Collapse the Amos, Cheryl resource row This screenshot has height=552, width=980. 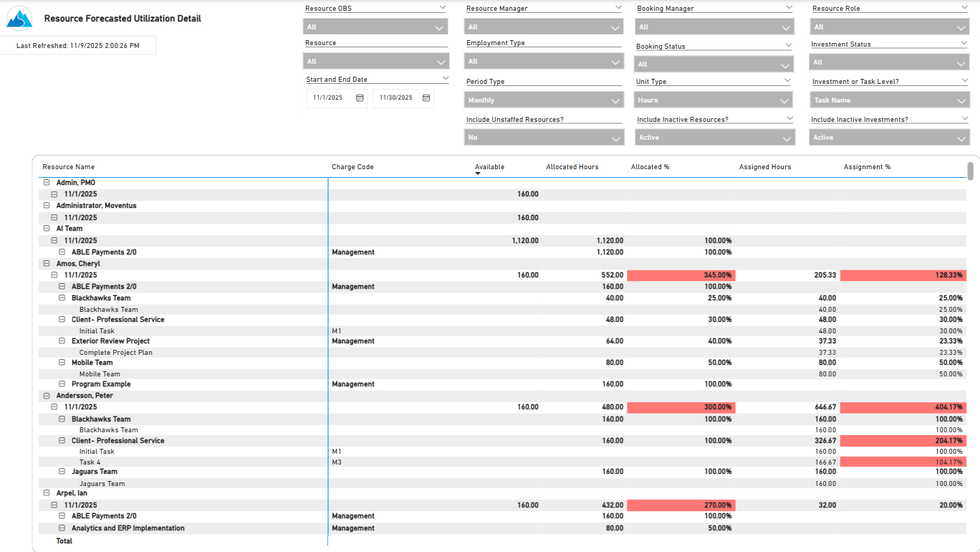[47, 264]
